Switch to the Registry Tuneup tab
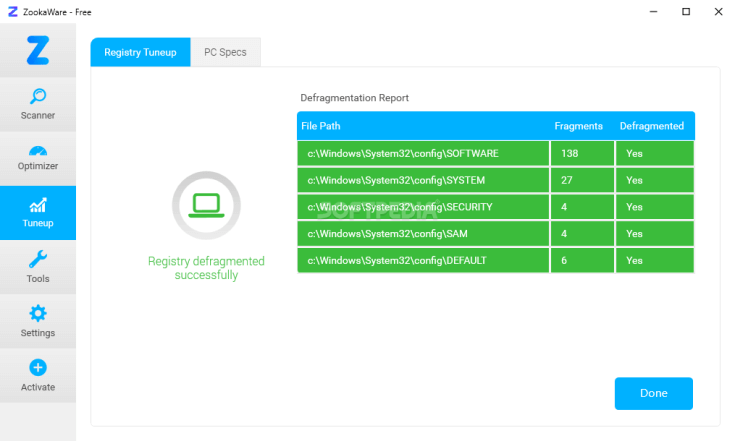This screenshot has height=441, width=735. [x=140, y=52]
